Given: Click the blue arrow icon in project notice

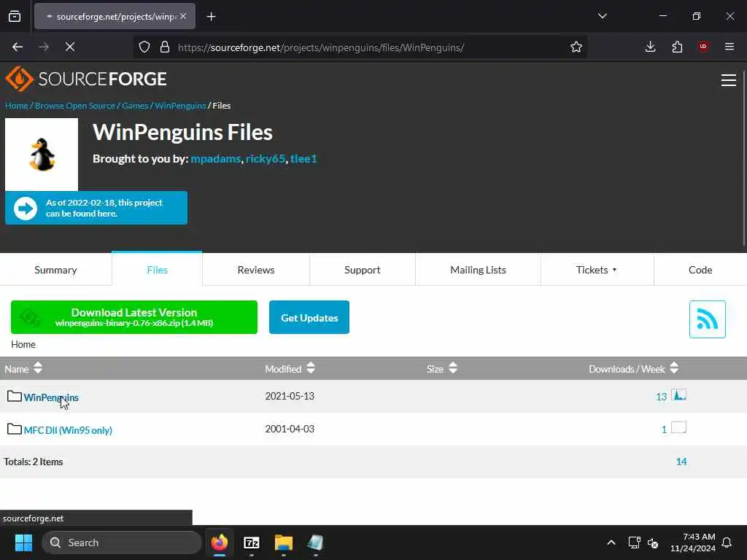Looking at the screenshot, I should pos(26,208).
